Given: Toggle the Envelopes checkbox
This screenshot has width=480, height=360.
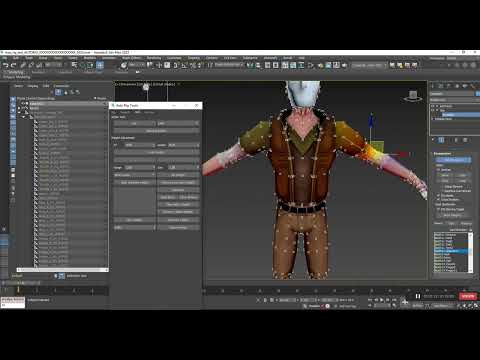Looking at the screenshot, I should pyautogui.click(x=439, y=195).
